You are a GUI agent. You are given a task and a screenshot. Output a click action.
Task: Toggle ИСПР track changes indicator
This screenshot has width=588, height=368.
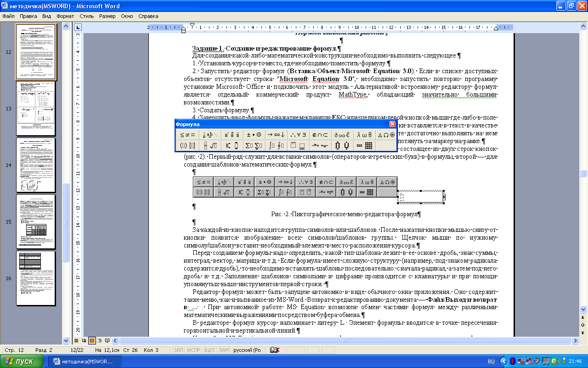[x=193, y=350]
